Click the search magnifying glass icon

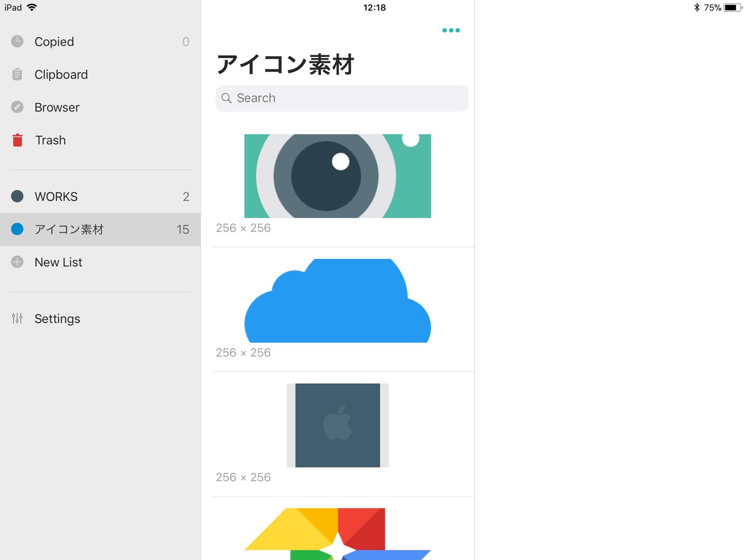[227, 98]
